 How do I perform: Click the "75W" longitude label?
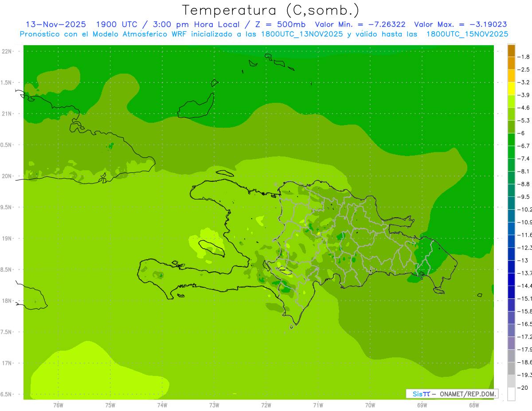click(x=110, y=405)
